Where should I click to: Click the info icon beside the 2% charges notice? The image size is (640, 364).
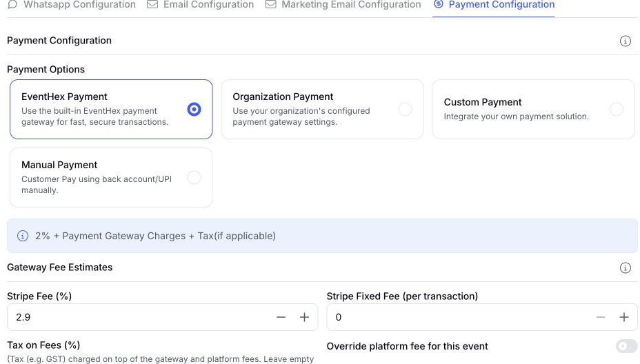pyautogui.click(x=23, y=236)
